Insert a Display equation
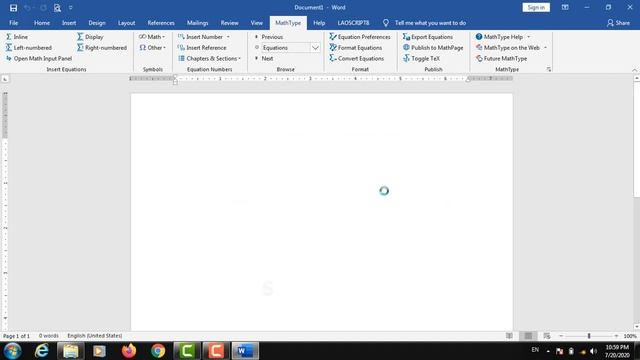 90,37
